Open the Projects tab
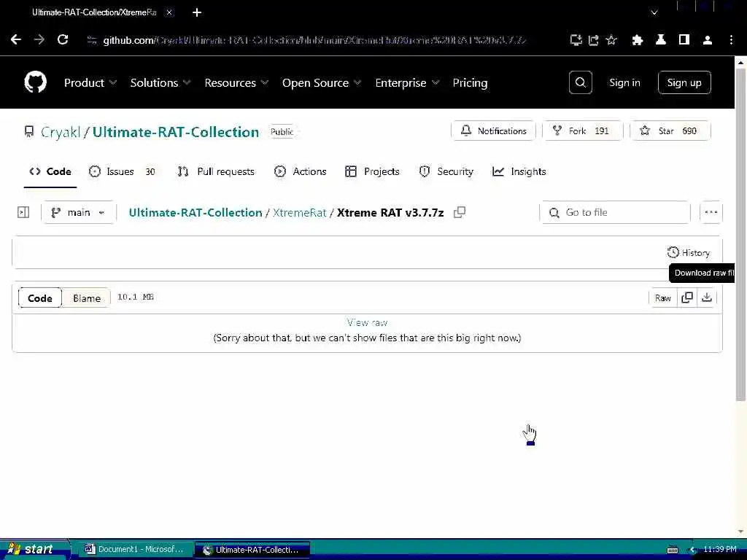This screenshot has width=747, height=560. pos(372,171)
